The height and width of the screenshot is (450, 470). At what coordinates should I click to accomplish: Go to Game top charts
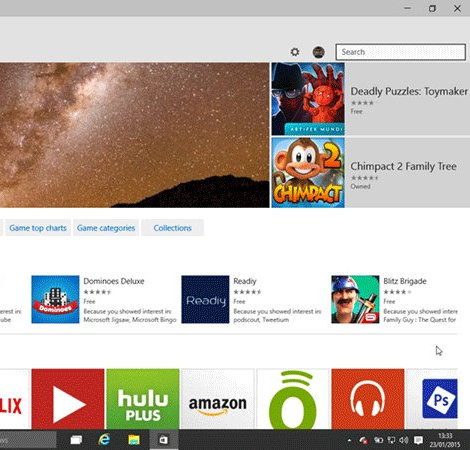pyautogui.click(x=38, y=228)
